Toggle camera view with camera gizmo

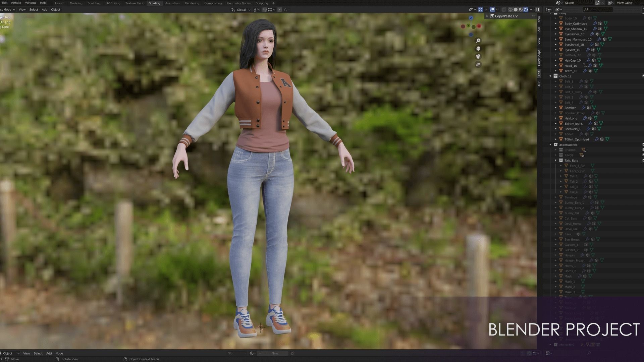(x=478, y=57)
